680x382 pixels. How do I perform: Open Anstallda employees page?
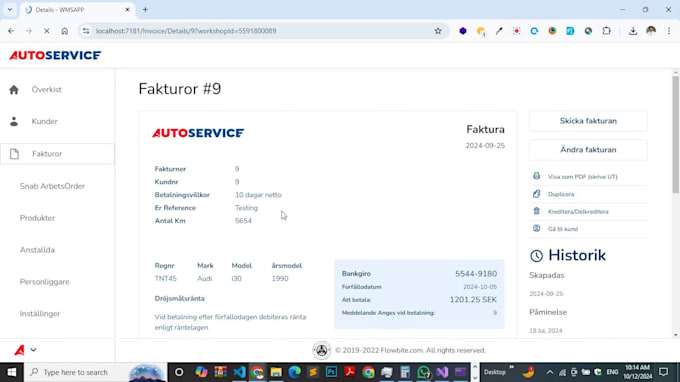pos(37,250)
